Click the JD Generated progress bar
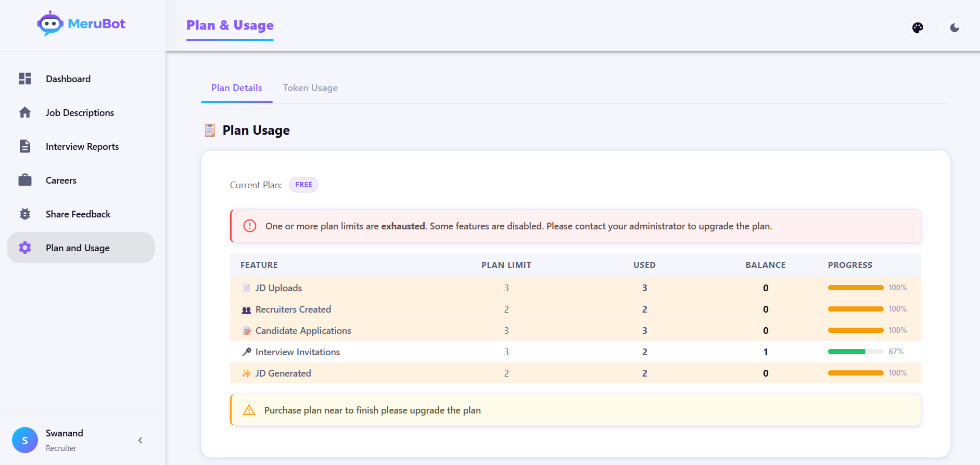The image size is (980, 465). (856, 373)
